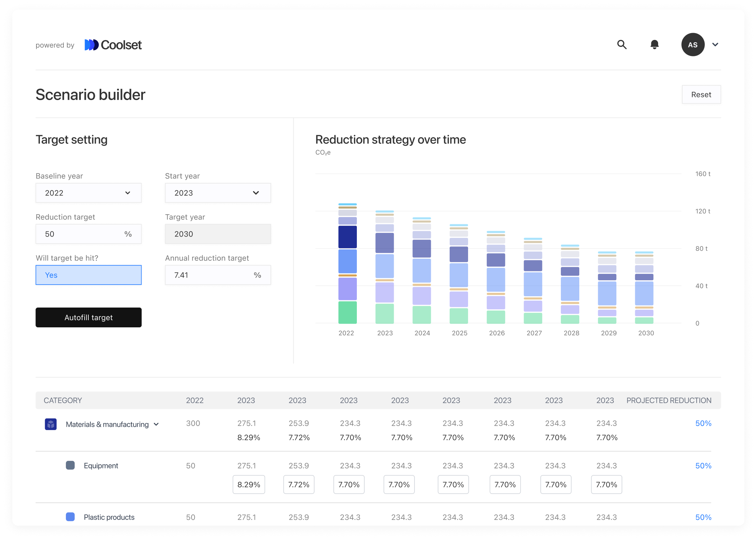Open the Start year dropdown
Image resolution: width=756 pixels, height=540 pixels.
point(218,193)
